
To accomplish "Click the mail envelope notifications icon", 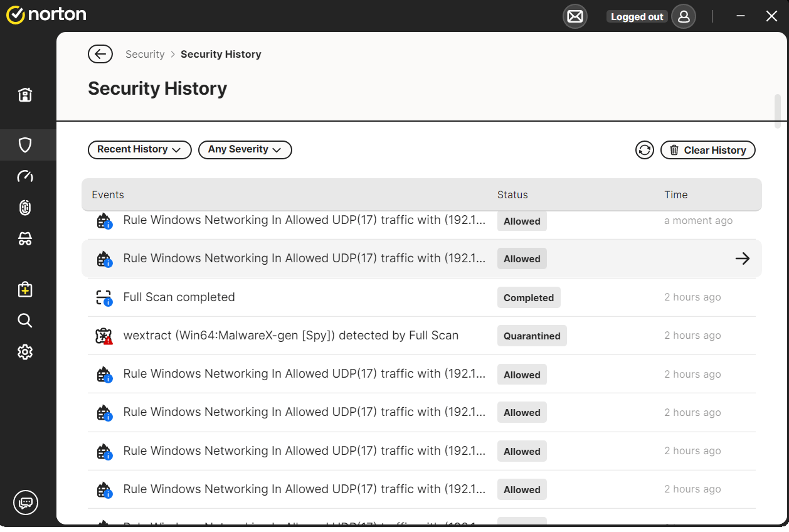I will pyautogui.click(x=575, y=17).
